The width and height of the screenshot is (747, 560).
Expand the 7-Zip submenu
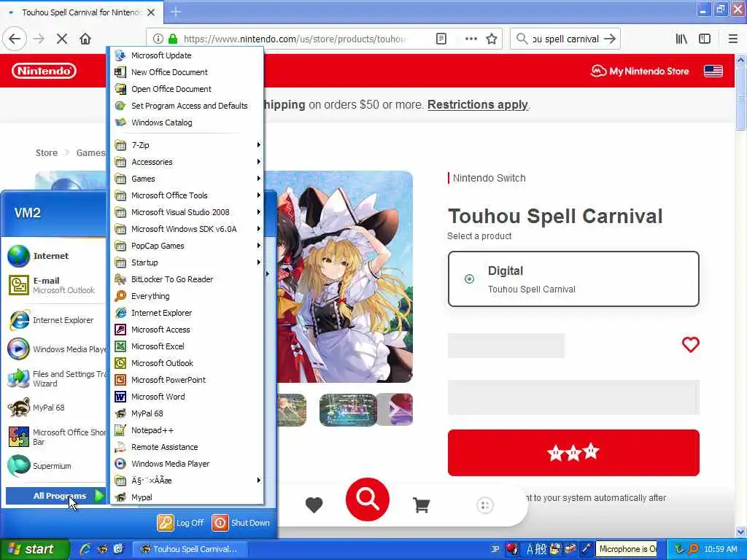[x=187, y=145]
